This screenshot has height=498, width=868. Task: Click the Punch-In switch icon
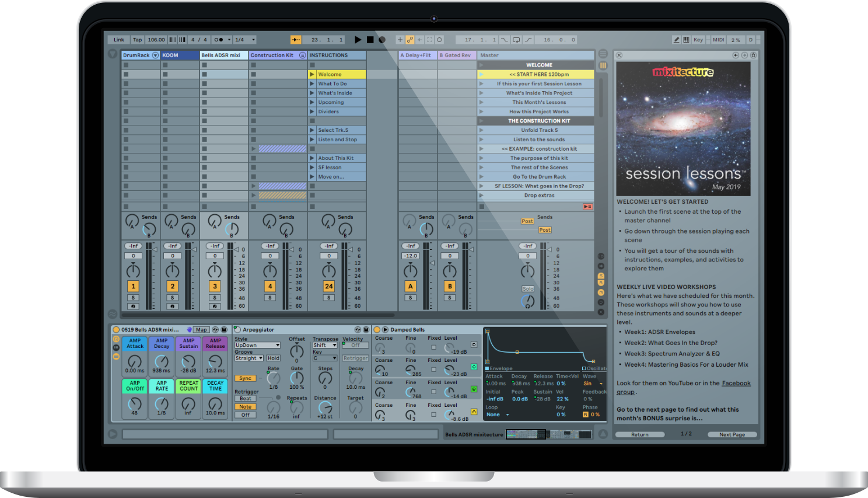[505, 40]
